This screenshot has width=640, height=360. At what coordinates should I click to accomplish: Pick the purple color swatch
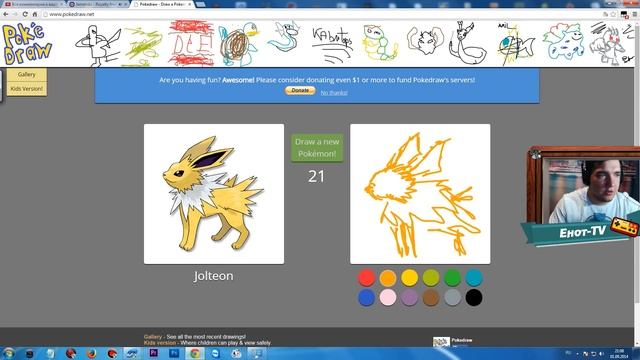pyautogui.click(x=409, y=298)
